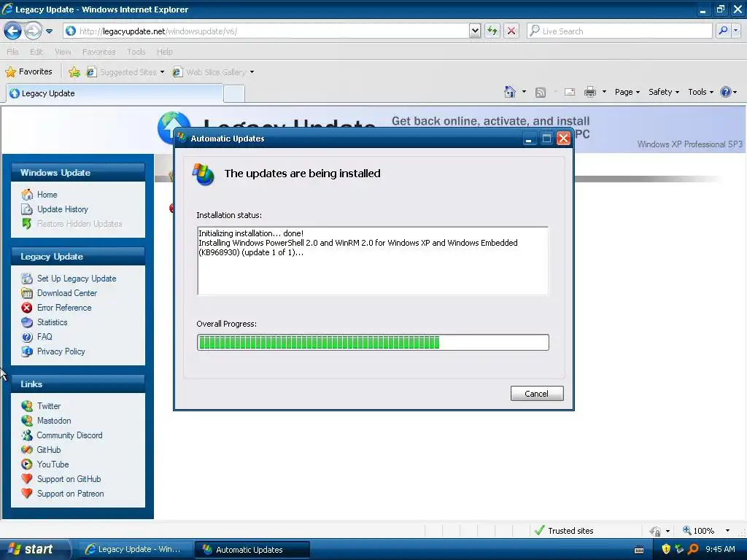Click the Error Reference red X icon
The image size is (747, 560).
click(27, 308)
